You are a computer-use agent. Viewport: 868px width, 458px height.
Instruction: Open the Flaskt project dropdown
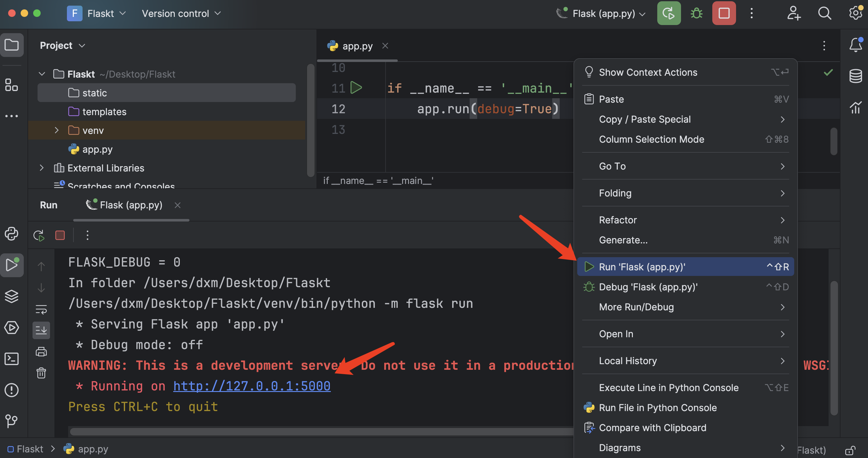[x=97, y=13]
